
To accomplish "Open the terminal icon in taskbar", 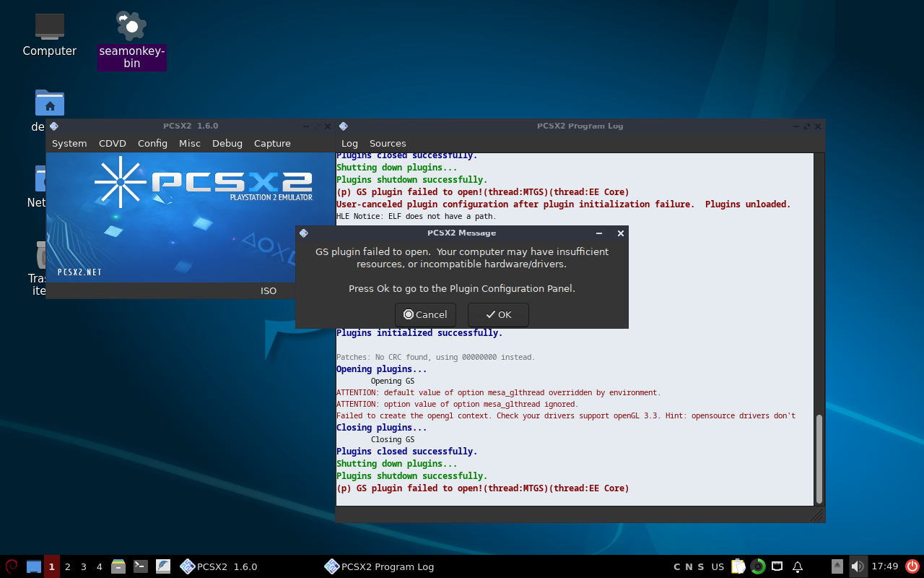I will pos(141,566).
